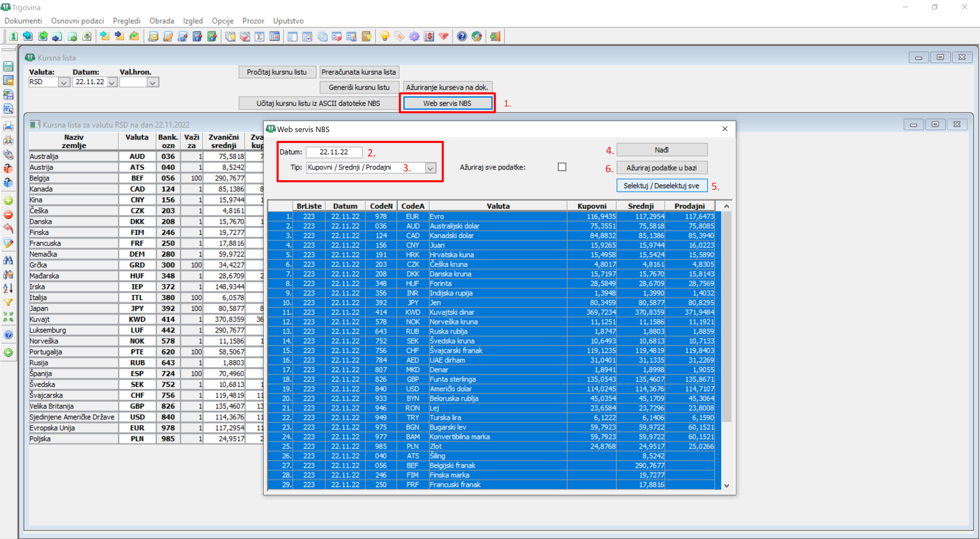Click the red dollar ledger toolbar icon
The width and height of the screenshot is (980, 539).
(x=429, y=37)
